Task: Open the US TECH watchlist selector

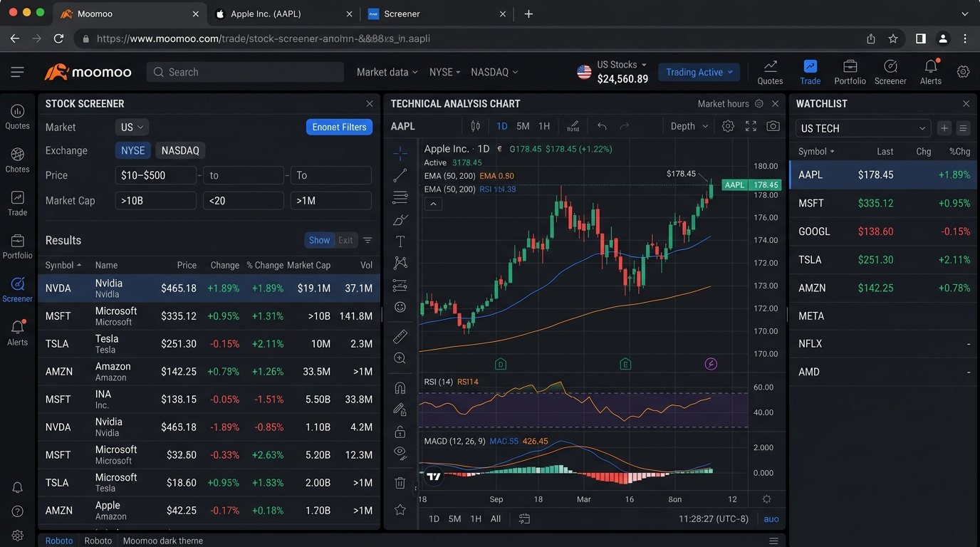Action: [x=862, y=128]
